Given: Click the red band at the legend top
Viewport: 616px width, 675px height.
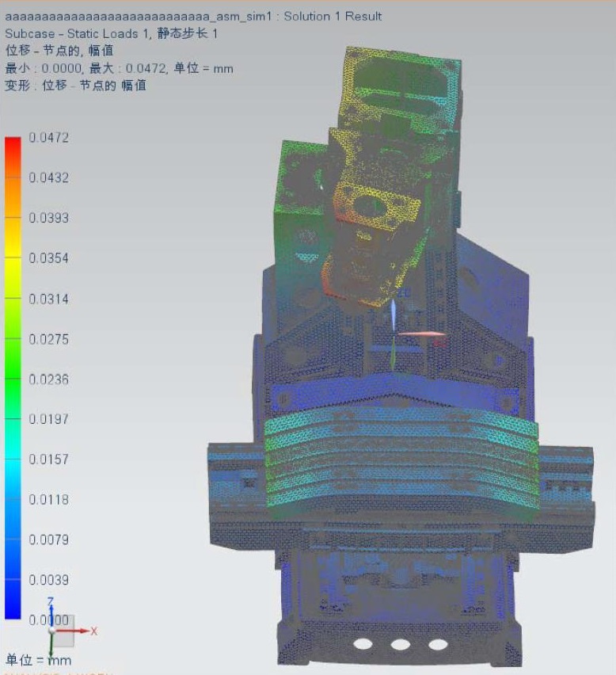Looking at the screenshot, I should (x=13, y=147).
